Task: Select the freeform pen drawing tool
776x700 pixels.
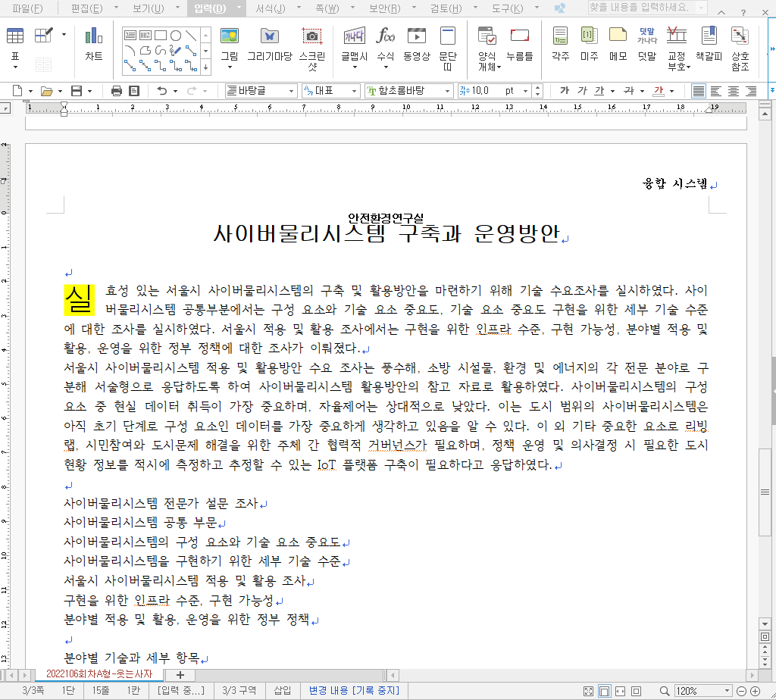Action: (x=175, y=50)
